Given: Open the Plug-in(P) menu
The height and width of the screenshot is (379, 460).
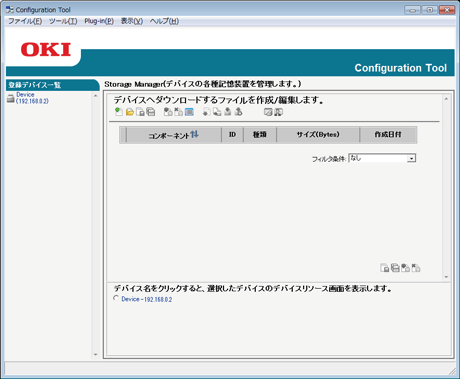Looking at the screenshot, I should [99, 21].
